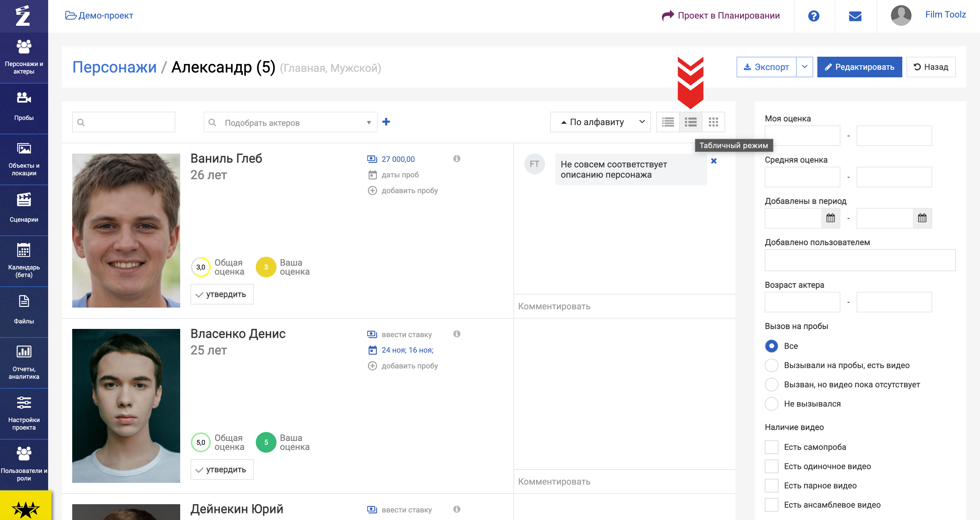Click утвердить for Ваниль Глеб

click(222, 294)
